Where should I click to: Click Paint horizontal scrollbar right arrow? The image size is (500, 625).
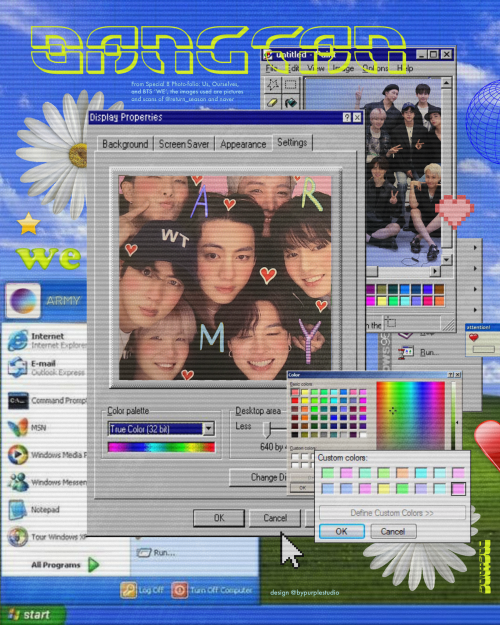(x=435, y=271)
